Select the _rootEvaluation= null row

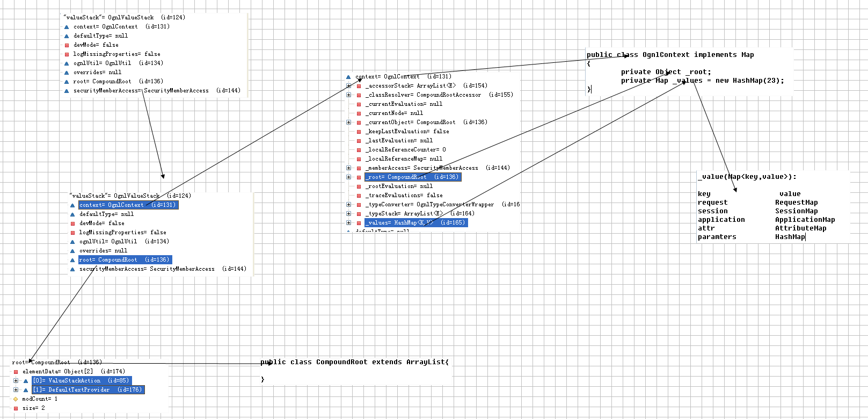(x=399, y=186)
